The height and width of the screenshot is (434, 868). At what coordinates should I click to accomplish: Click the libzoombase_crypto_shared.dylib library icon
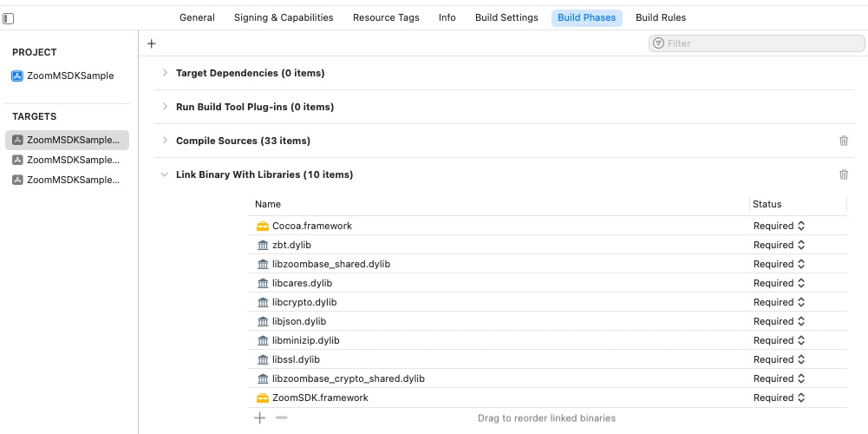point(263,378)
